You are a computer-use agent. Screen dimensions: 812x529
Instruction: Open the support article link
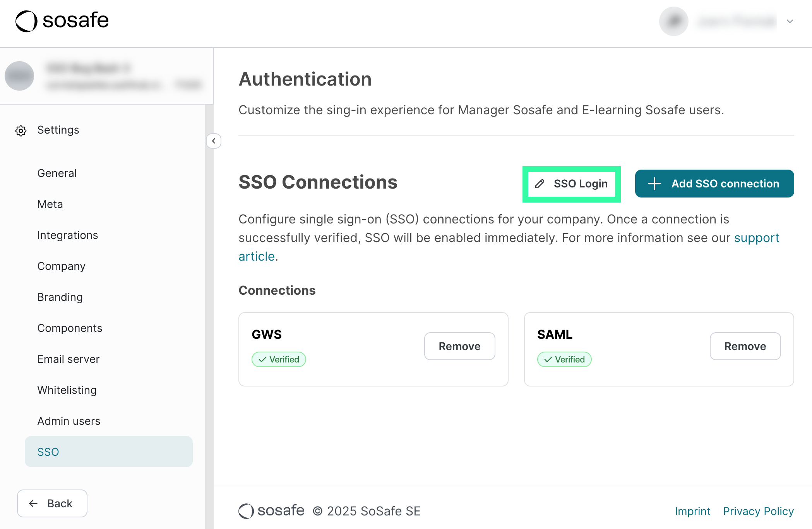coord(756,238)
